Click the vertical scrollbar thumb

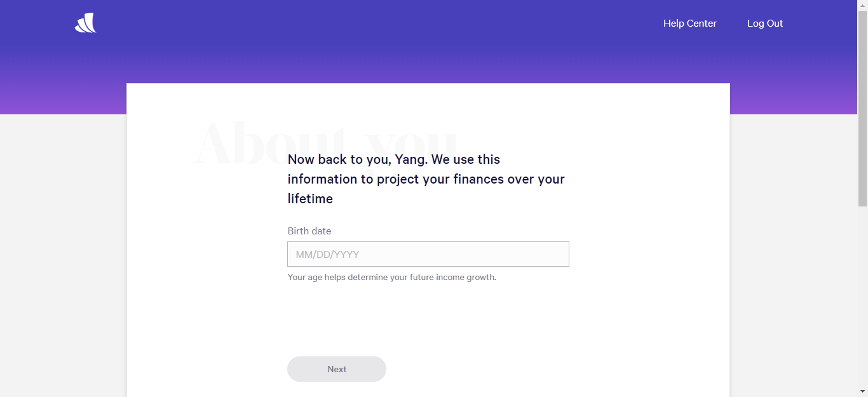862,108
